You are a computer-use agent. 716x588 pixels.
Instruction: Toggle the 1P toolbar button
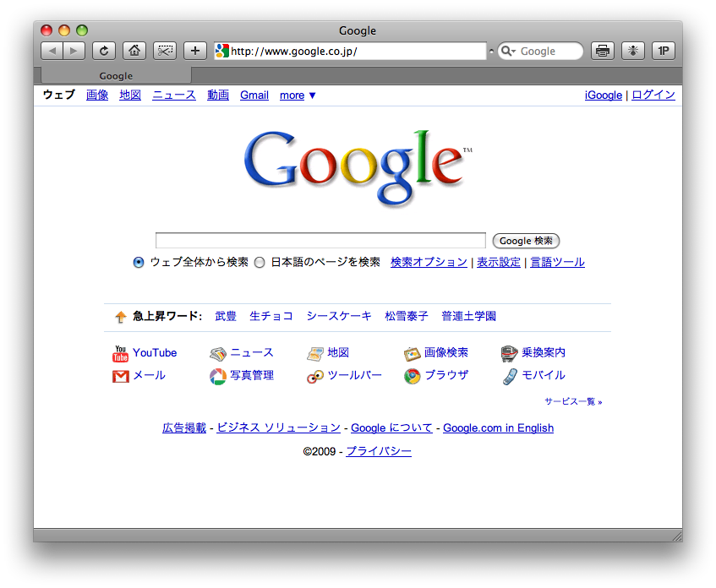(x=664, y=51)
